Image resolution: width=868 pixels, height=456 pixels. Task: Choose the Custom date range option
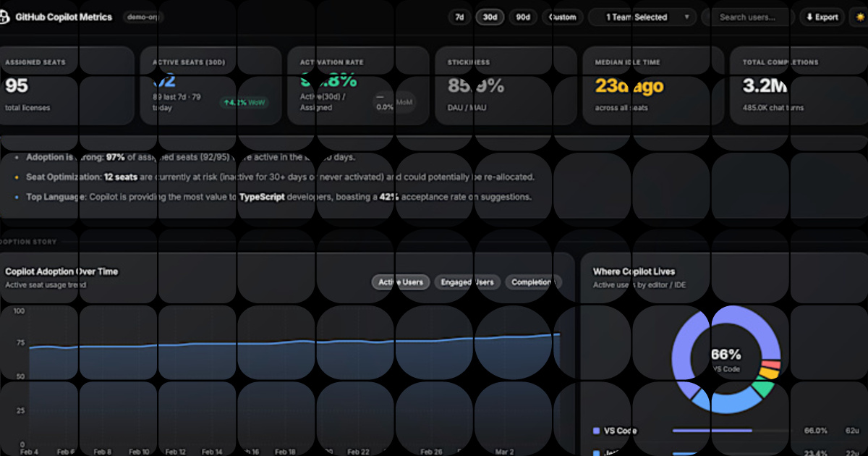(x=563, y=17)
